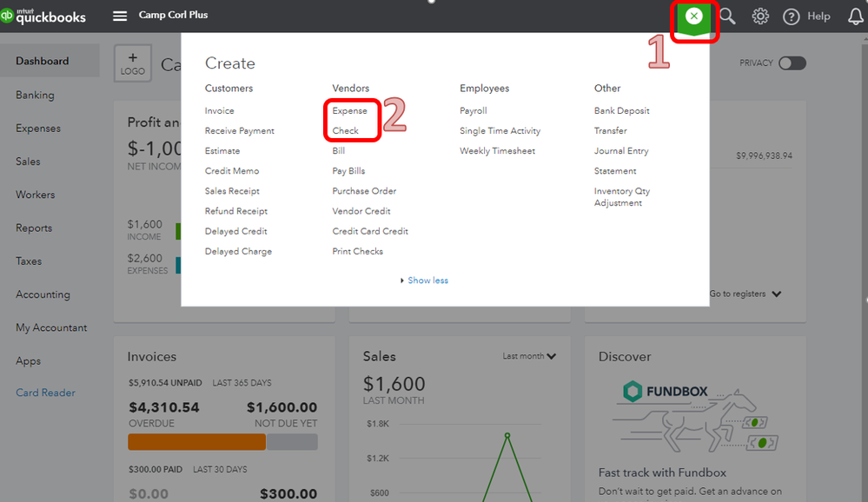This screenshot has width=868, height=502.
Task: Create a Bank Deposit under Other
Action: pyautogui.click(x=621, y=110)
